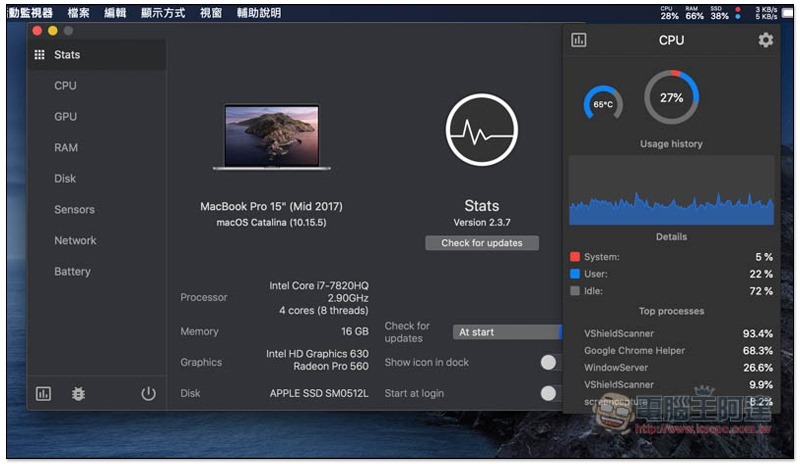Click the Stats grid icon in sidebar

click(40, 55)
